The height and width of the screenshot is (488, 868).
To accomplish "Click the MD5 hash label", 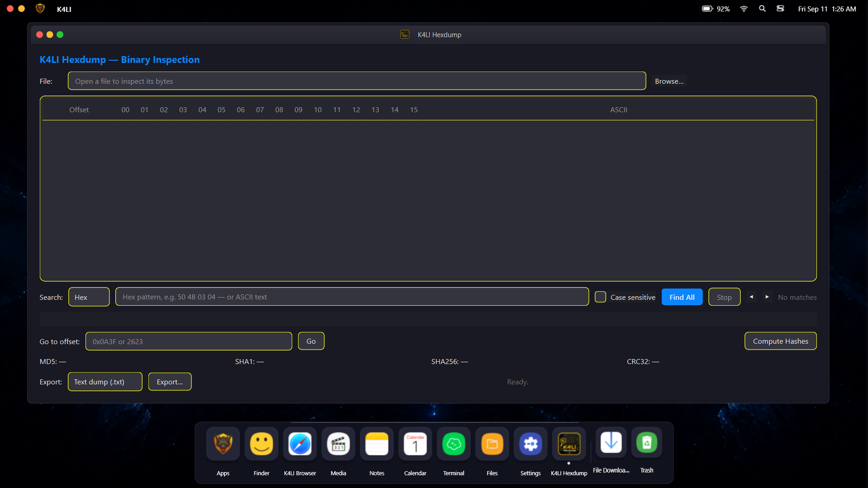I will [53, 362].
